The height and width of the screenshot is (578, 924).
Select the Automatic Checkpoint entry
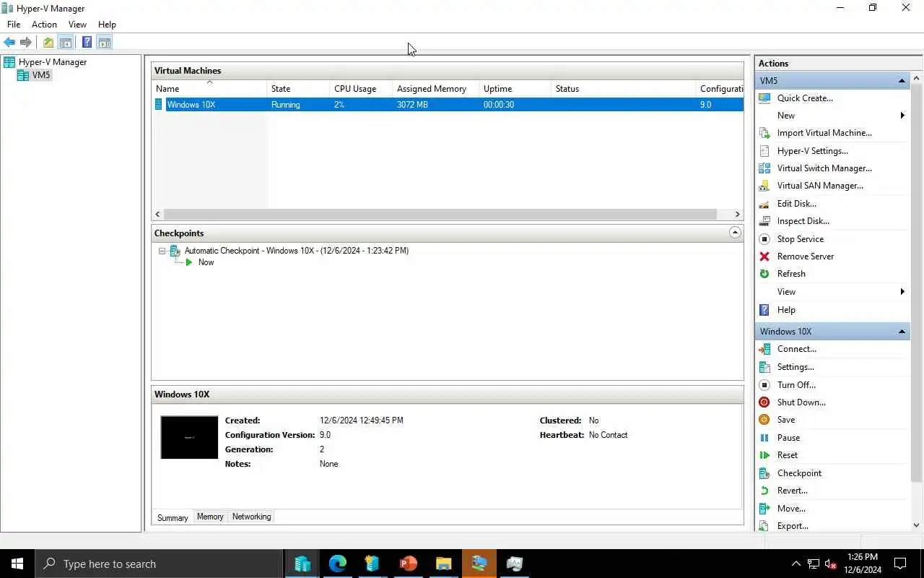296,251
